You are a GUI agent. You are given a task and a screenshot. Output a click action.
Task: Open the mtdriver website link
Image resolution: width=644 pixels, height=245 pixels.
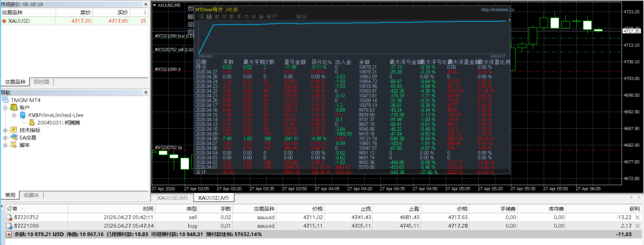pyautogui.click(x=497, y=10)
